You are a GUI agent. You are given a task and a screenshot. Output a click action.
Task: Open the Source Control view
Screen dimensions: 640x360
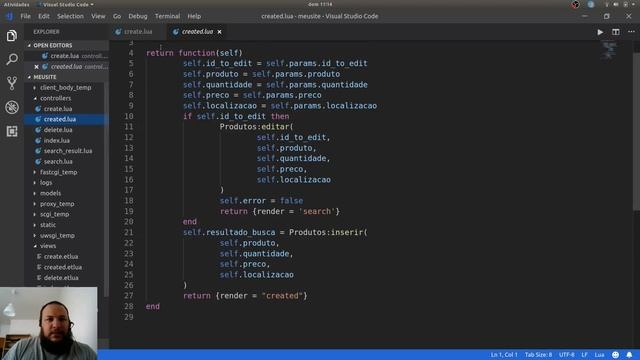tap(12, 83)
